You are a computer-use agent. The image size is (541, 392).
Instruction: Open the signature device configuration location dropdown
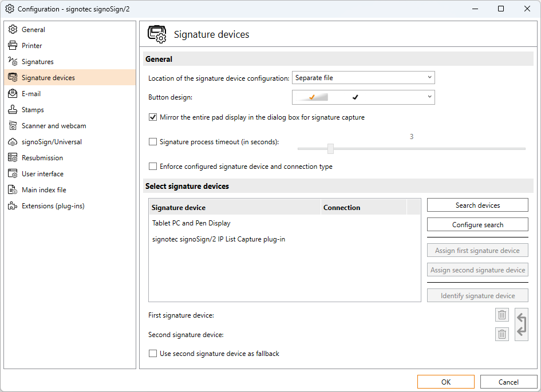[x=364, y=78]
